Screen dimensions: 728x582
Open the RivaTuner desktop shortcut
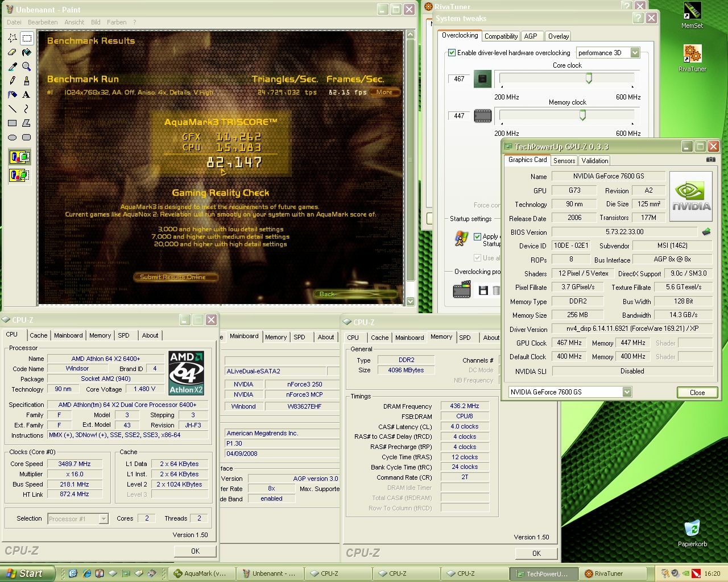[692, 58]
